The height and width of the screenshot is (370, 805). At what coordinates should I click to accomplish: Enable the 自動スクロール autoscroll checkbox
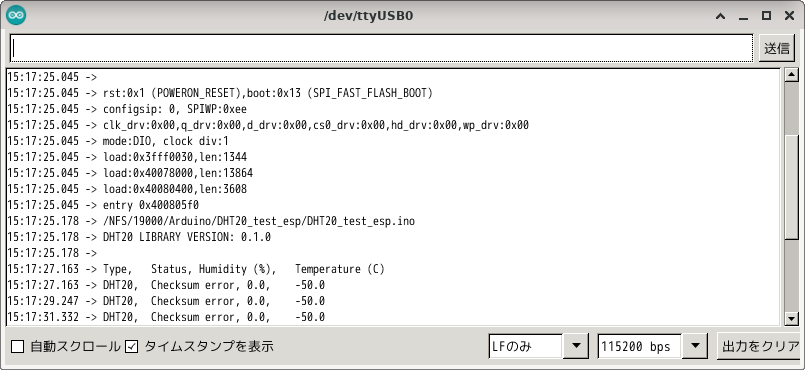pyautogui.click(x=17, y=346)
